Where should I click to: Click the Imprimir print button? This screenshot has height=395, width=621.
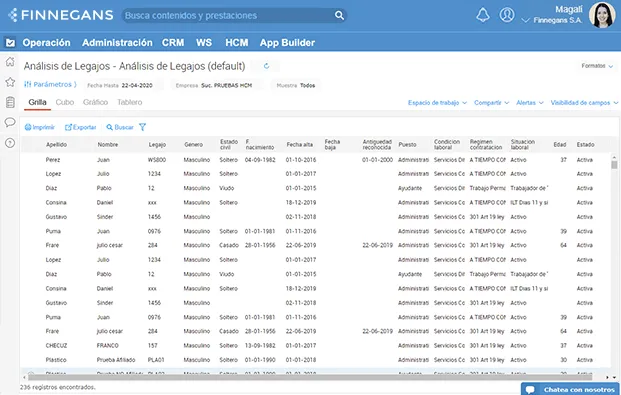[40, 127]
